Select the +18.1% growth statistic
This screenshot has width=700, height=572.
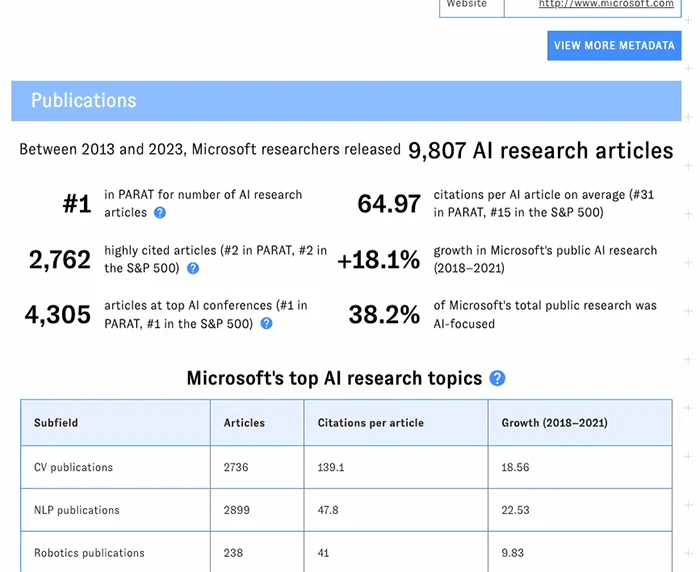pos(378,260)
